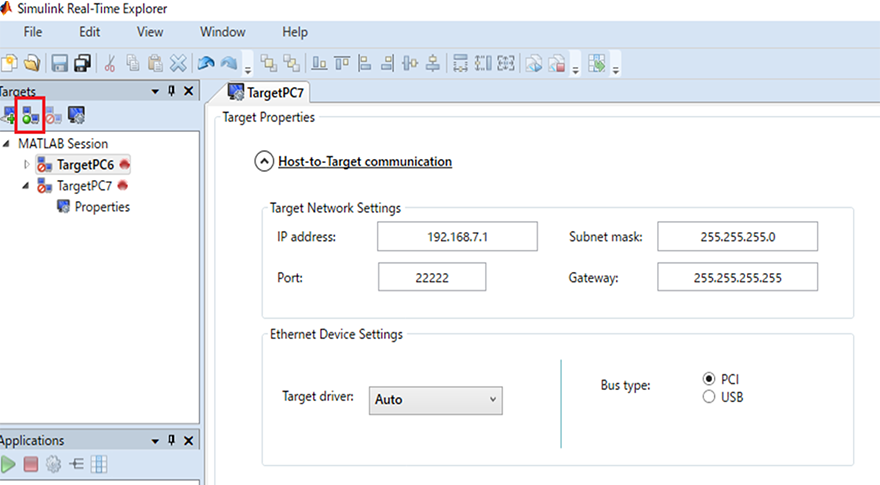Click the Align Bottoms icon
This screenshot has height=485, width=880.
[319, 63]
